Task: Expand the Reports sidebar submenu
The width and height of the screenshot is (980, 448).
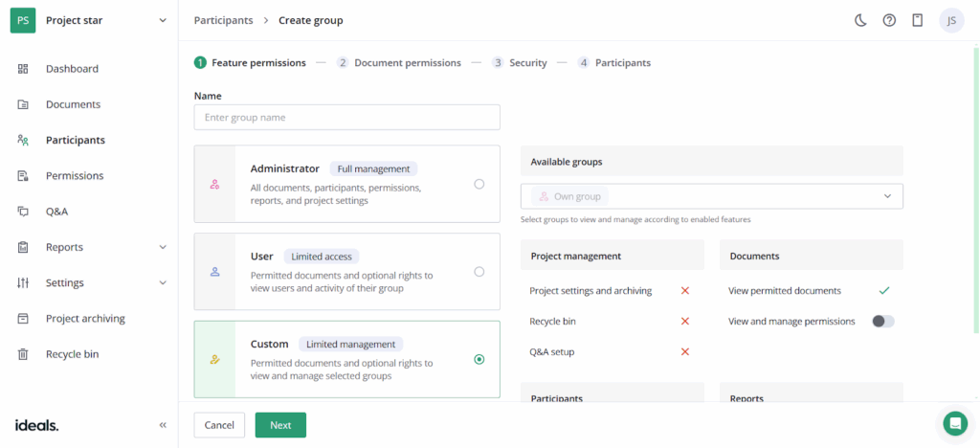Action: (x=163, y=247)
